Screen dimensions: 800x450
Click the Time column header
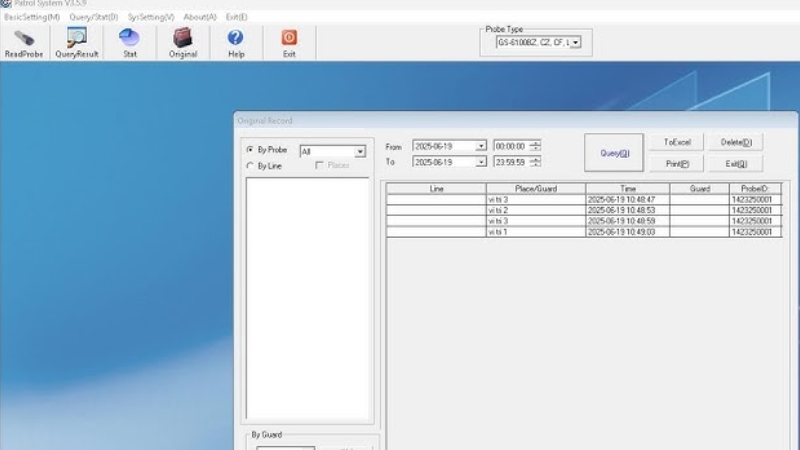pyautogui.click(x=627, y=188)
